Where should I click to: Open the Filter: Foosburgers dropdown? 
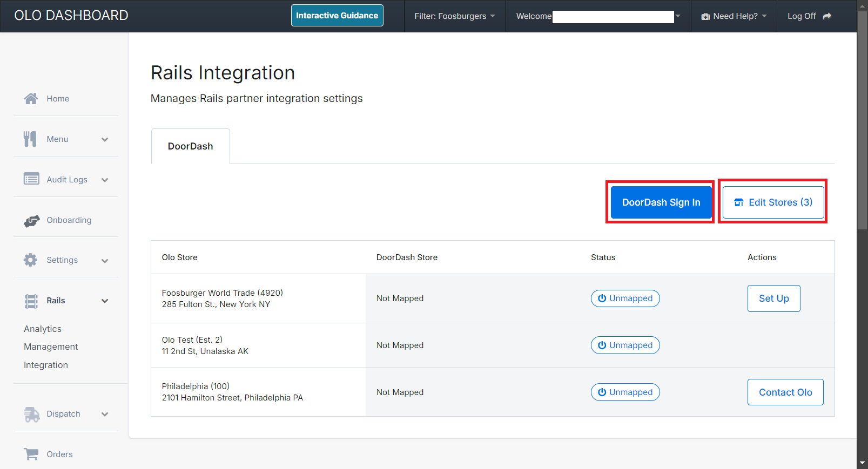pos(455,16)
